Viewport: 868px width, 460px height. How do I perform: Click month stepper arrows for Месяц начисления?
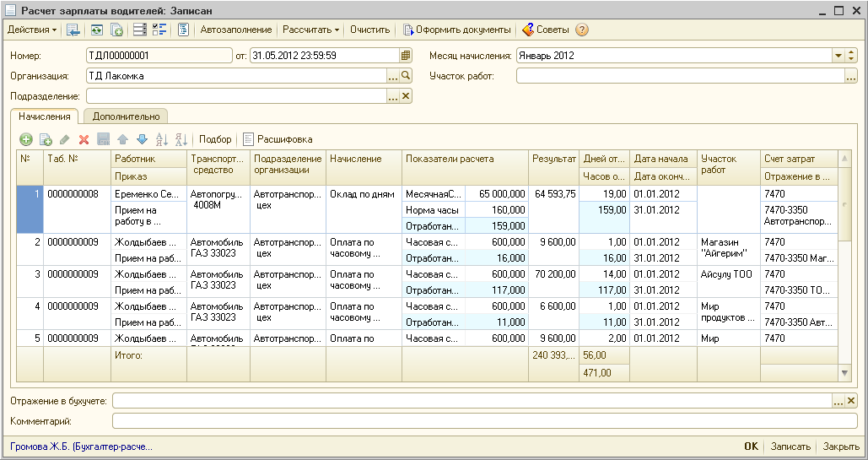pyautogui.click(x=851, y=56)
